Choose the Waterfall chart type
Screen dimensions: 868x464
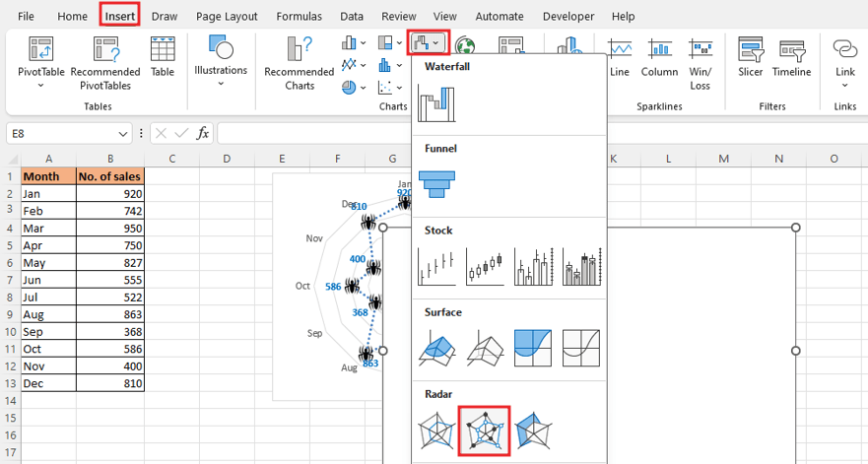(x=436, y=103)
